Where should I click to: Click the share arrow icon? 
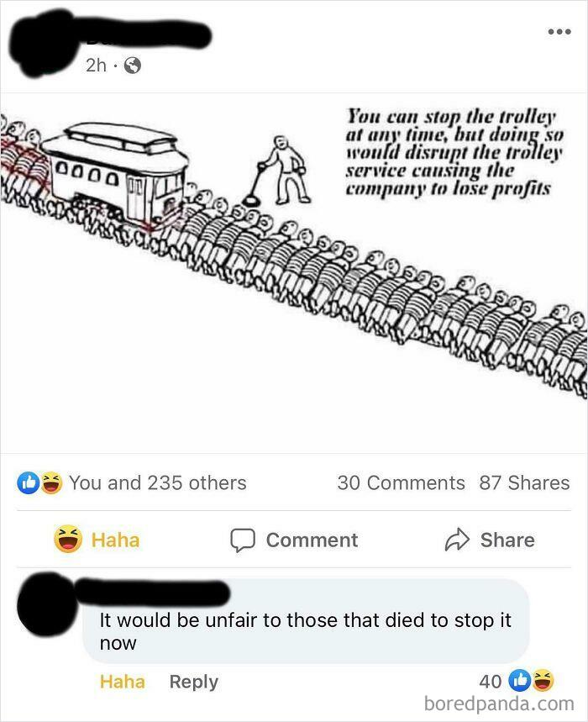click(457, 540)
